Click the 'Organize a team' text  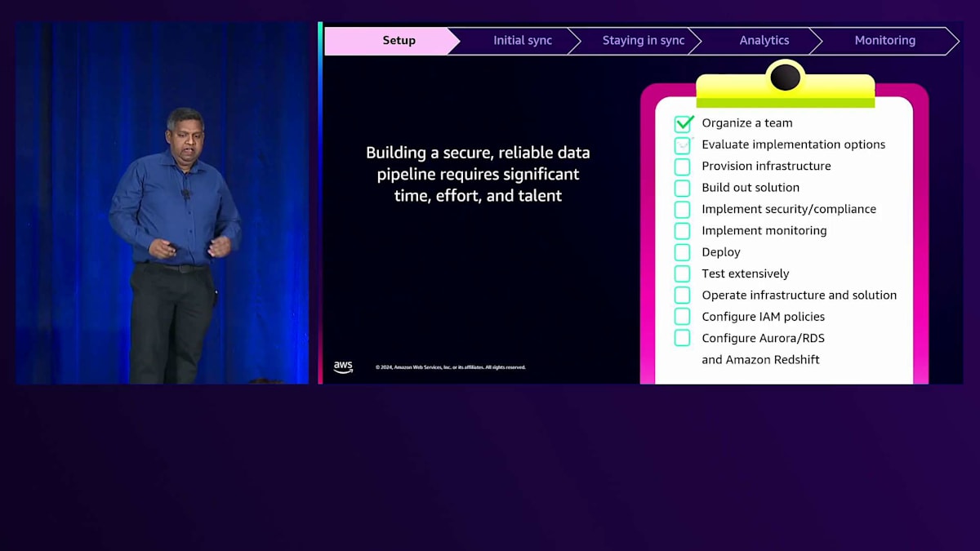pos(747,123)
